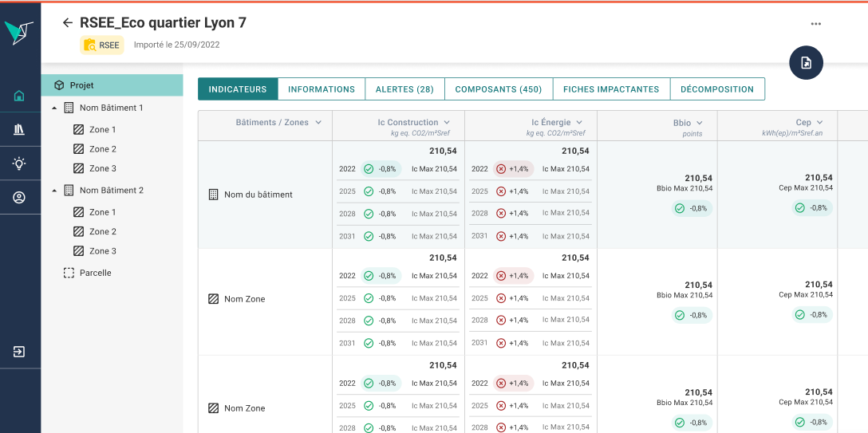Open the three-dots more options menu

[x=815, y=24]
